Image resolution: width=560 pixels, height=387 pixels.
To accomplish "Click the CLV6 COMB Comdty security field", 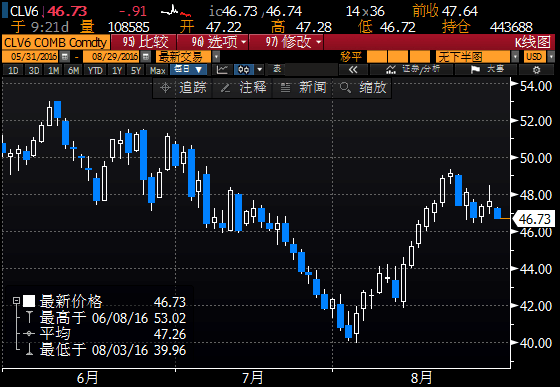I will 56,42.
